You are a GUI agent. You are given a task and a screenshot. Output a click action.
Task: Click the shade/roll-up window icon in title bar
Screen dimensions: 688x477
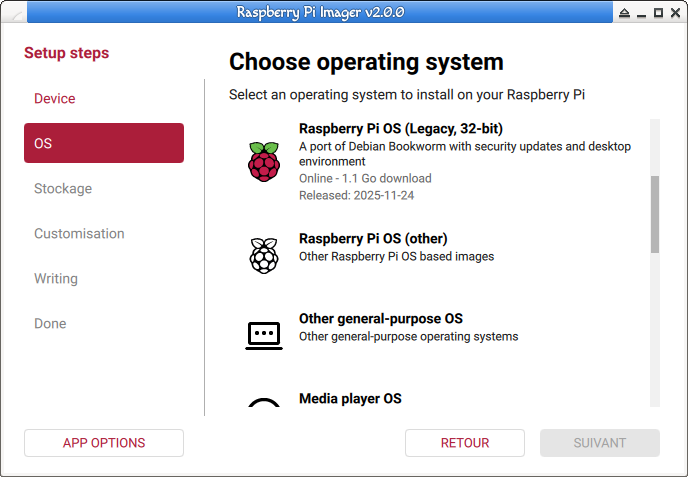(624, 13)
